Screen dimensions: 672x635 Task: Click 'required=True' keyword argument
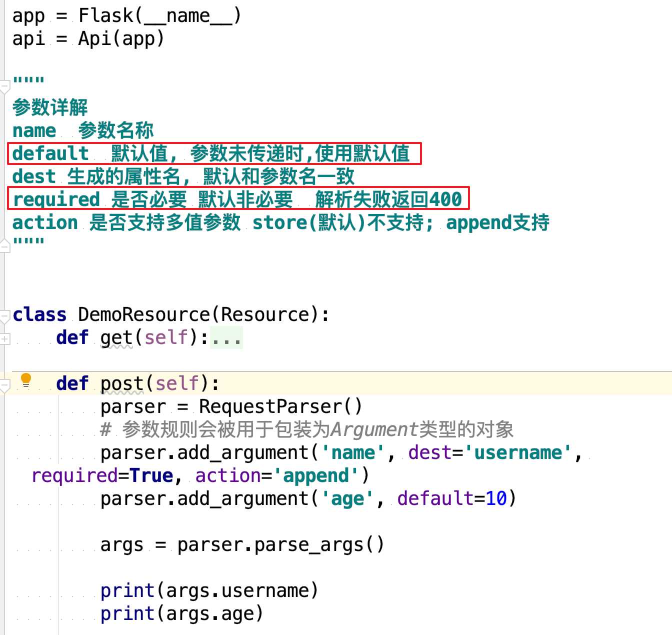102,475
